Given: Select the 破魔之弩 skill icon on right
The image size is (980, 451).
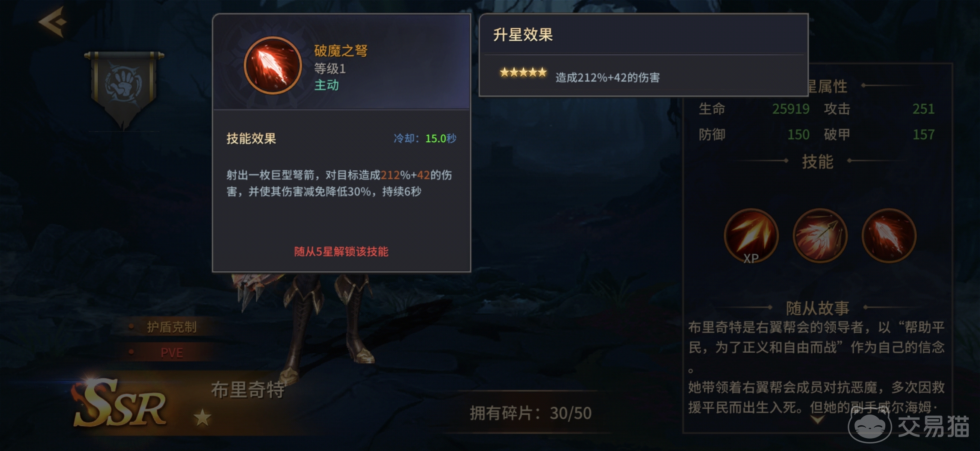Looking at the screenshot, I should point(888,235).
